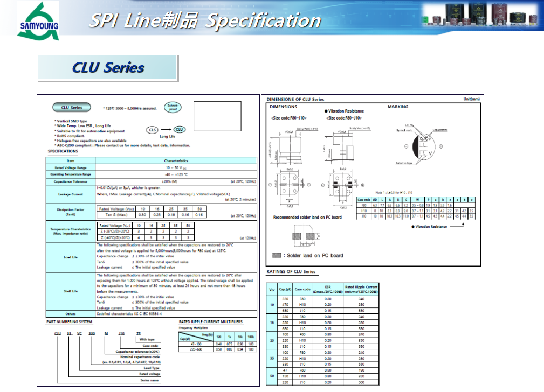Click the 'DIMENSIONS OF CLU Series' heading
The image size is (544, 392).
(295, 100)
